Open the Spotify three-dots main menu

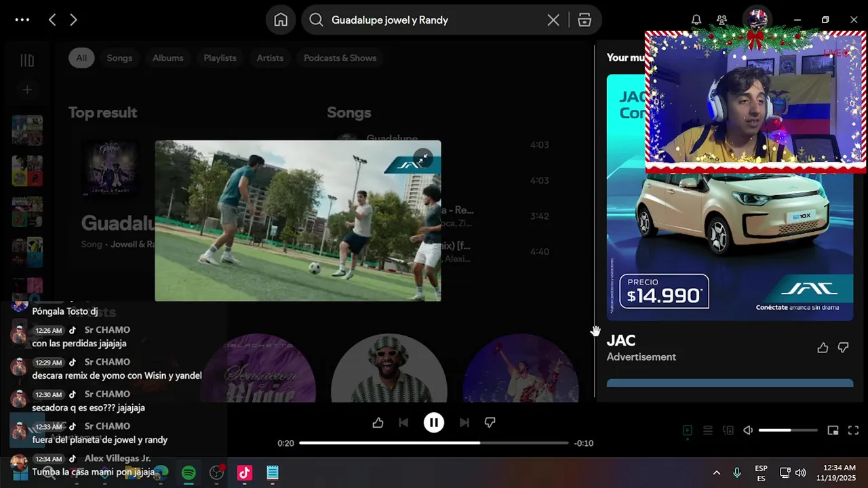coord(22,20)
